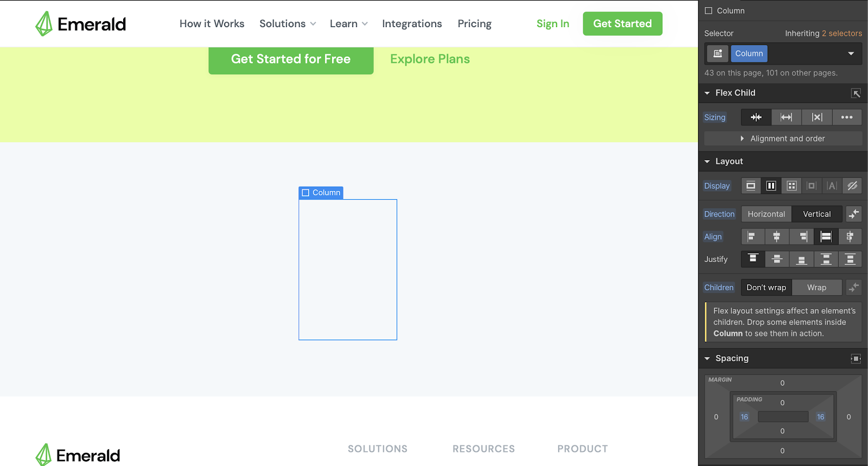Align children to baseline
Screen dimensions: 868x466
point(850,237)
